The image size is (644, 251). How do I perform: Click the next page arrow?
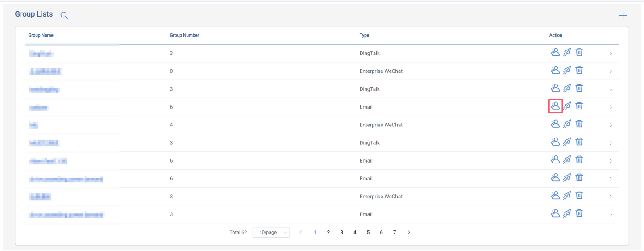click(409, 232)
